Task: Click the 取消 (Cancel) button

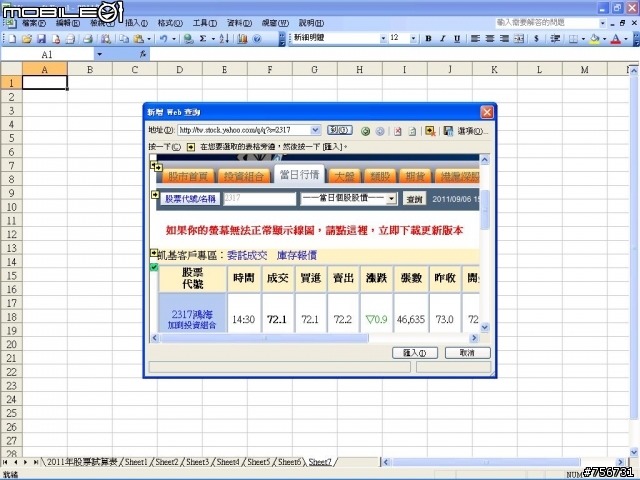Action: click(467, 353)
